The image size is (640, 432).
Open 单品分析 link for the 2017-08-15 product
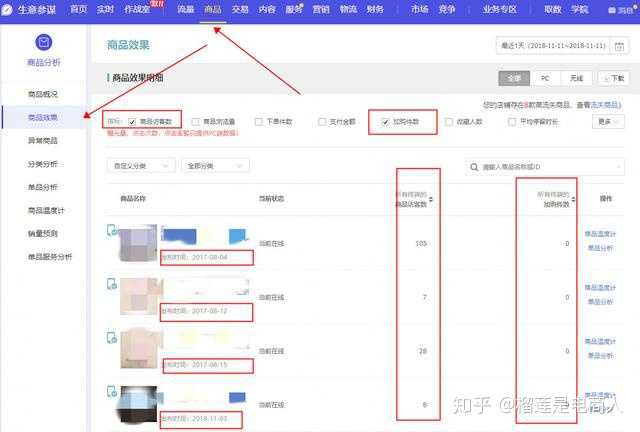(600, 356)
